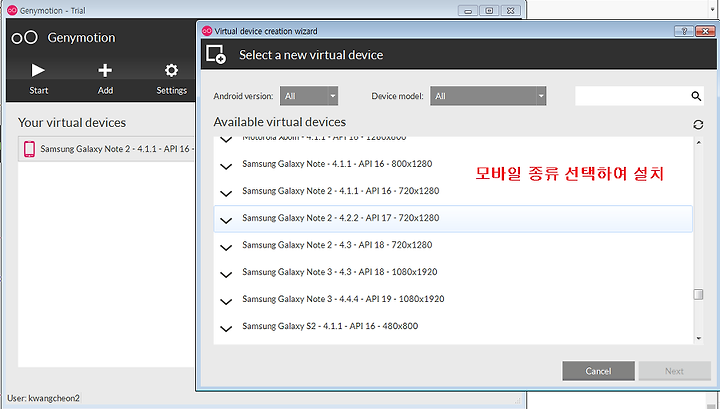Image resolution: width=720 pixels, height=409 pixels.
Task: Maximize the Genymotion main window
Action: (489, 11)
